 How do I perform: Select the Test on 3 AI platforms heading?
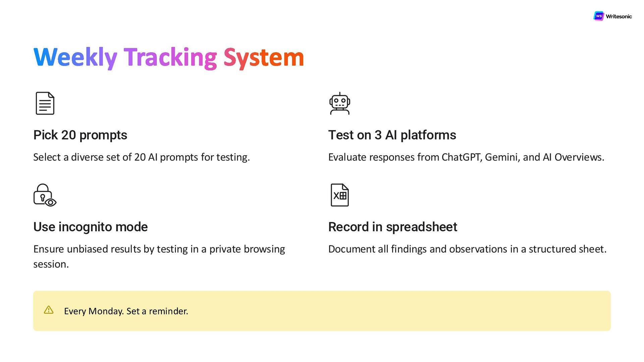392,135
